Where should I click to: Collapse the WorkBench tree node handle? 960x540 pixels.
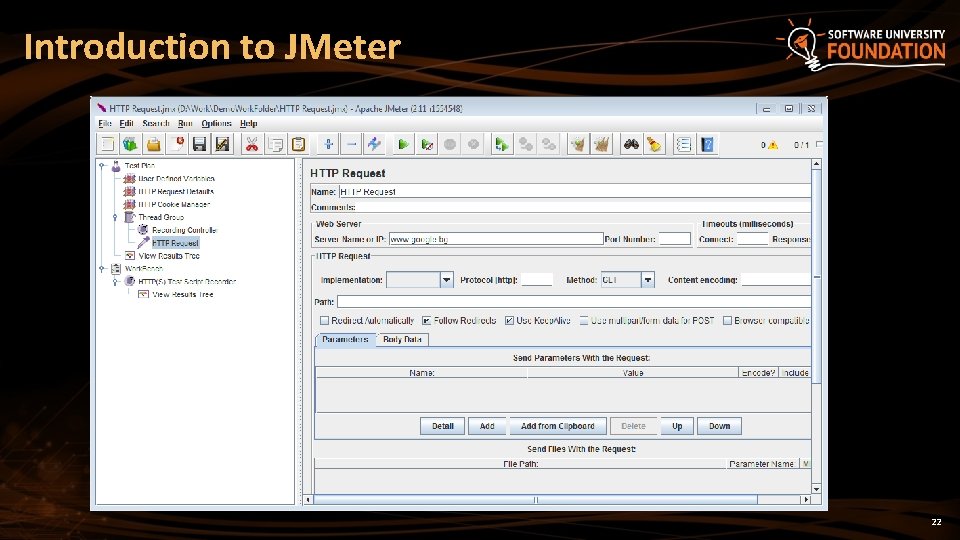click(x=102, y=269)
